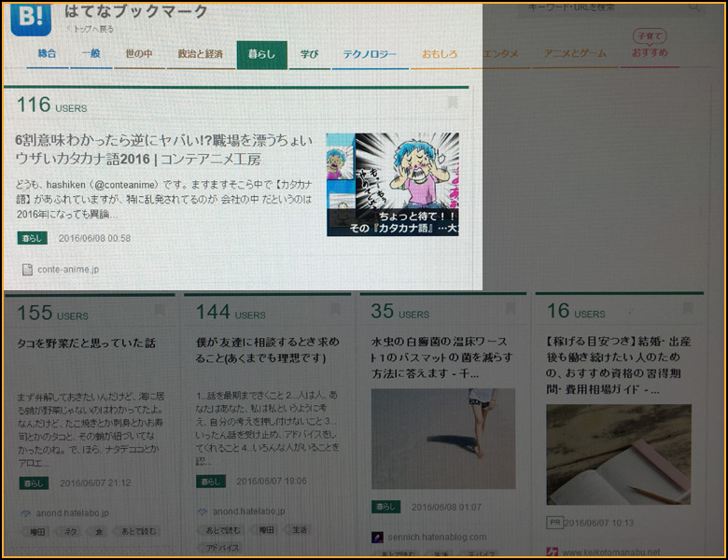The height and width of the screenshot is (560, 728).
Task: Select the active 暮らし tab
Action: tap(262, 55)
